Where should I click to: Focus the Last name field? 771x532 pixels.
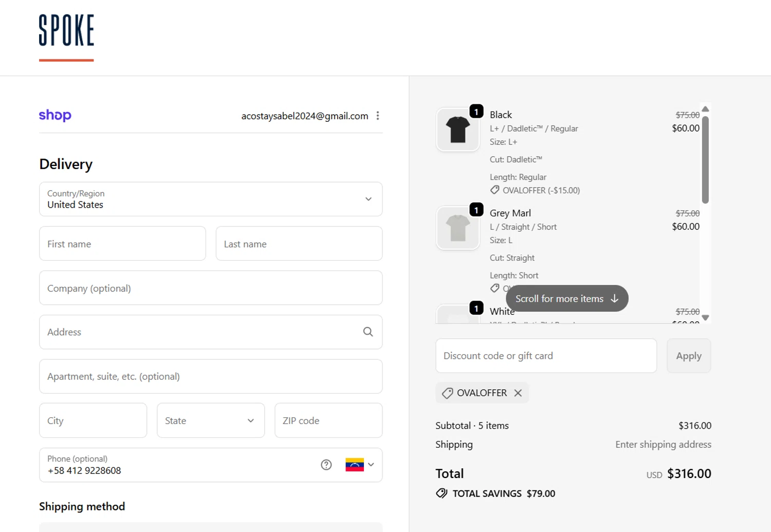point(299,244)
